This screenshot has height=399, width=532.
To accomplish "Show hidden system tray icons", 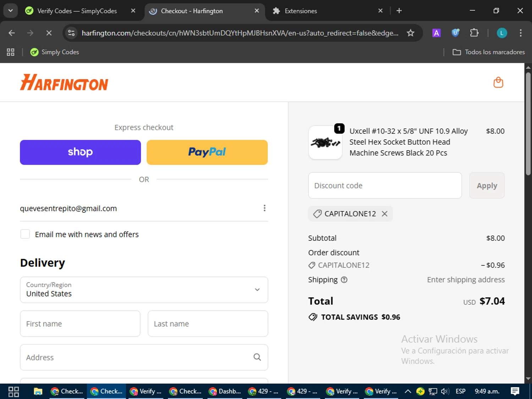I will pyautogui.click(x=408, y=392).
